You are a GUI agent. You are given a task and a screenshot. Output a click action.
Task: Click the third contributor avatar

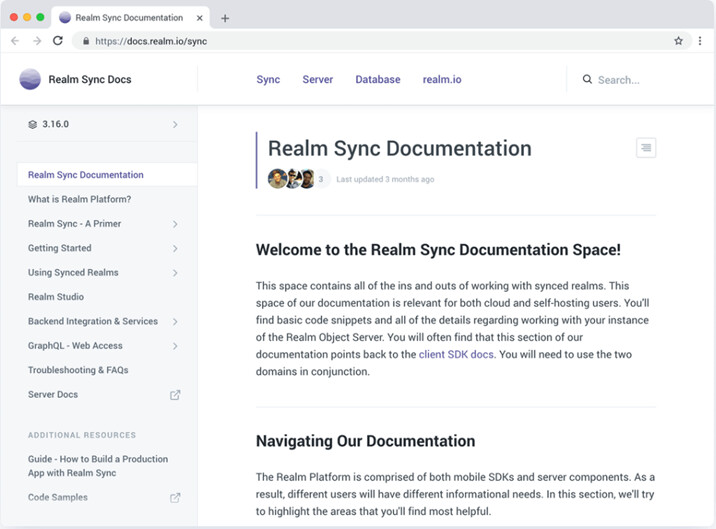click(x=309, y=179)
